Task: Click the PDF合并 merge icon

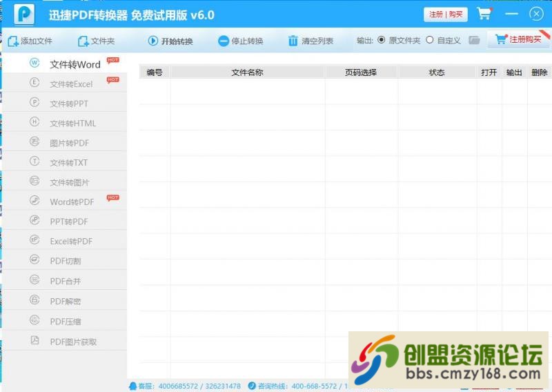Action: pyautogui.click(x=34, y=280)
